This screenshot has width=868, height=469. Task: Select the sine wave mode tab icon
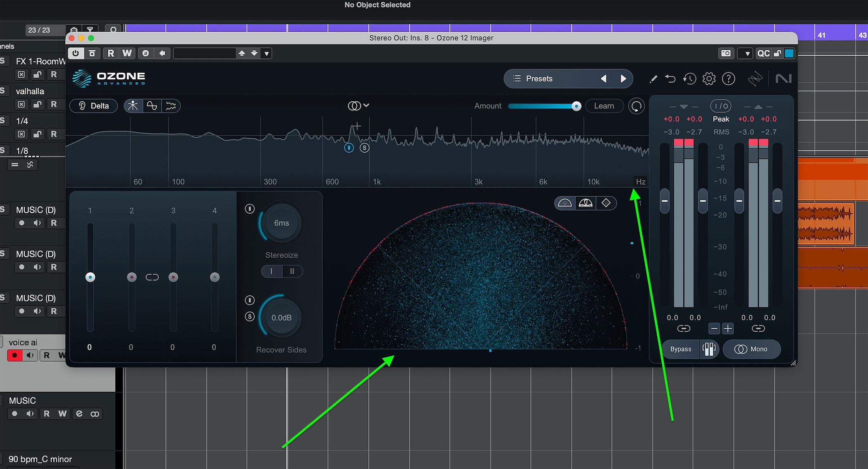tap(152, 106)
